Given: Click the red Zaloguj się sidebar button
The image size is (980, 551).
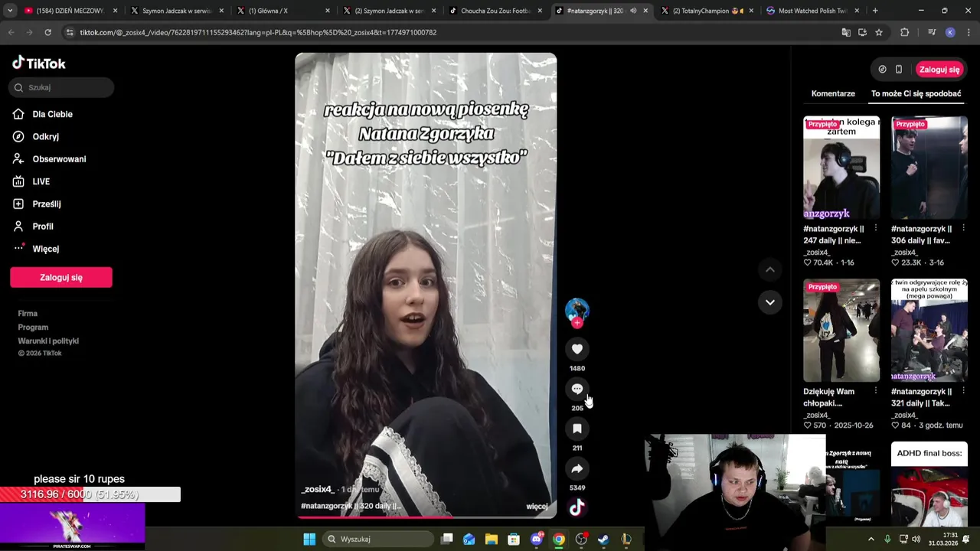Looking at the screenshot, I should [x=61, y=277].
